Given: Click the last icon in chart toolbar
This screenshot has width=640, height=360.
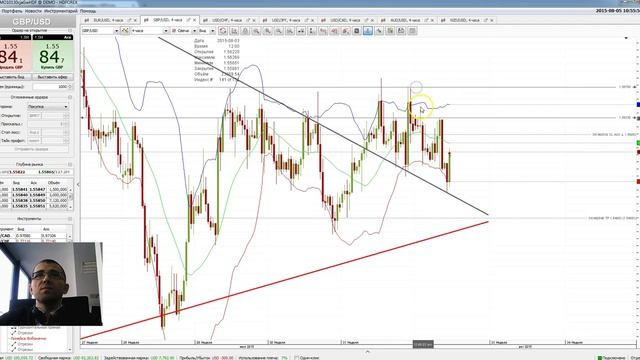Looking at the screenshot, I should click(x=412, y=31).
